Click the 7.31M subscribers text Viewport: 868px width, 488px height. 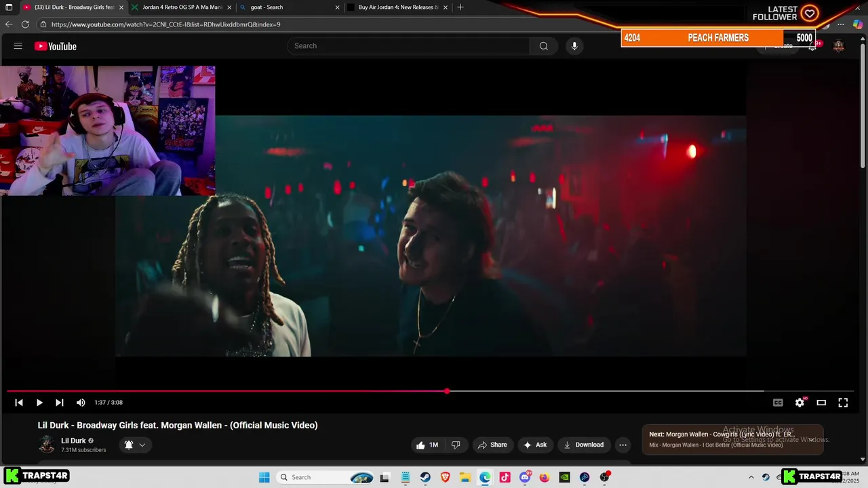pyautogui.click(x=83, y=450)
